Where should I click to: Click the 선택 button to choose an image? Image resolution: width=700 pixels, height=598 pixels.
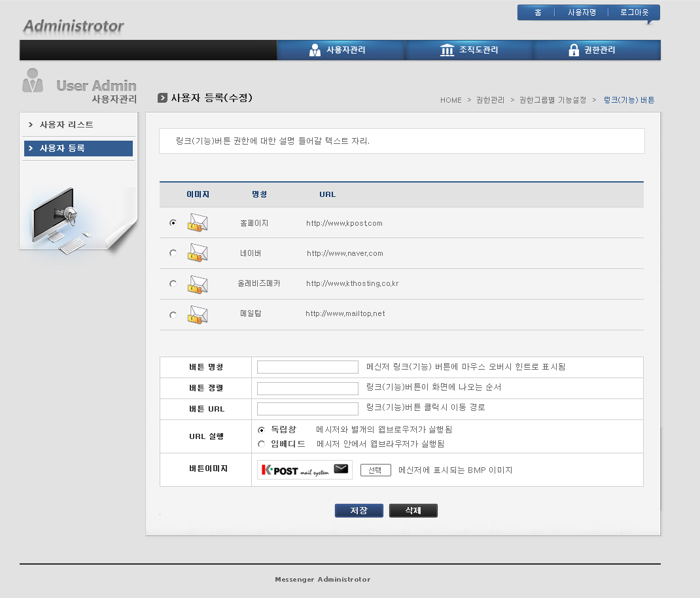click(376, 470)
